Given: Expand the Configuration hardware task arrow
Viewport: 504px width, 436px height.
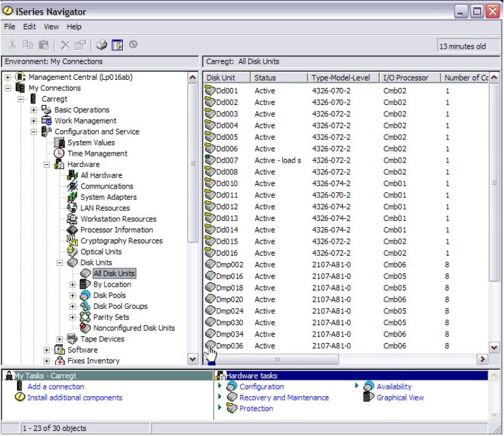Looking at the screenshot, I should point(220,386).
